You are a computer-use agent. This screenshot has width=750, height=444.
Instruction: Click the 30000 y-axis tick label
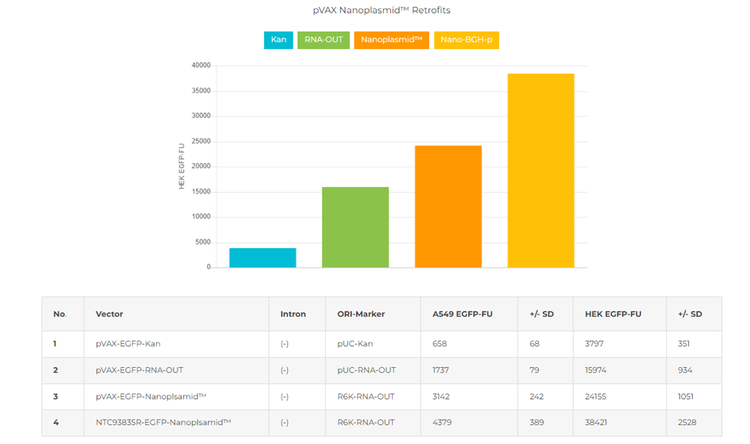pos(201,116)
